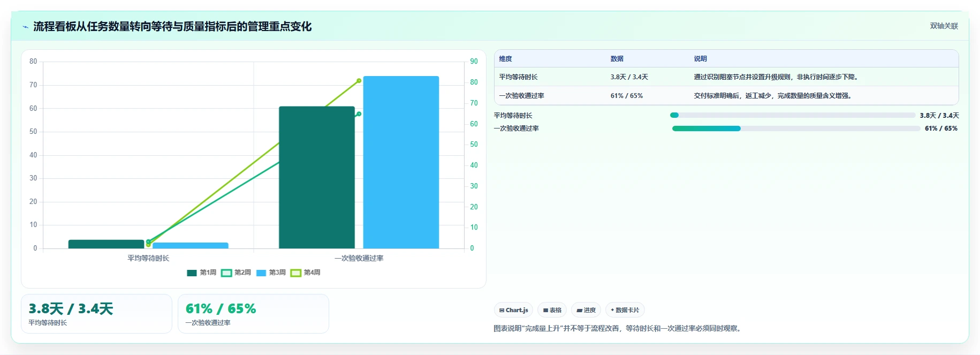Click the 61% / 65% data card
The width and height of the screenshot is (980, 355).
(253, 314)
